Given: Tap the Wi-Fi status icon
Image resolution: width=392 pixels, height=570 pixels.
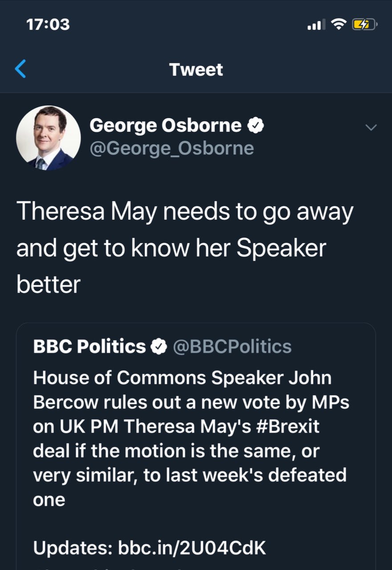Looking at the screenshot, I should (x=339, y=25).
